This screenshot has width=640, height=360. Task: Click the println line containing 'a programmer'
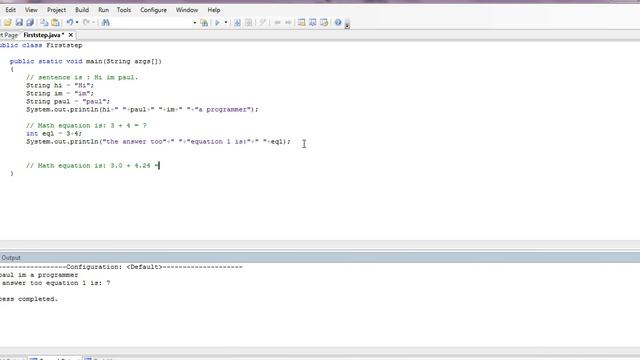tap(142, 109)
